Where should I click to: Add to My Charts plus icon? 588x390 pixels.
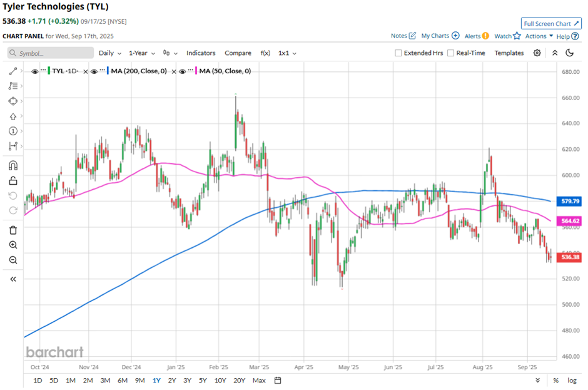[455, 36]
